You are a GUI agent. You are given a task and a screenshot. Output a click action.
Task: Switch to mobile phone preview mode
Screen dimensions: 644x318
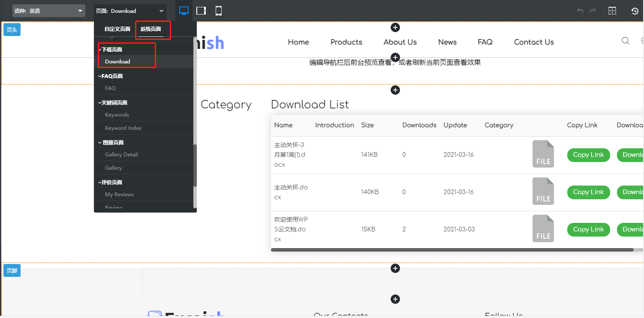click(219, 11)
